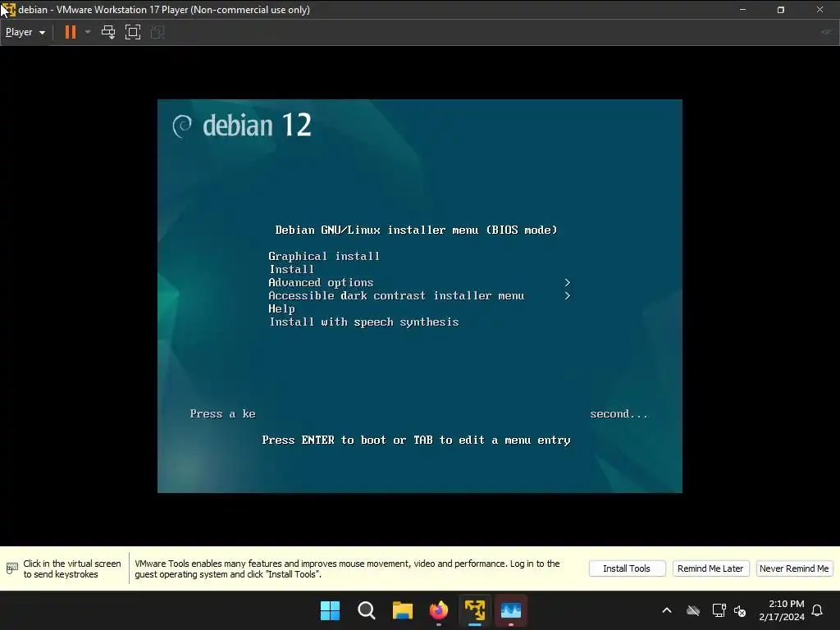The image size is (840, 630).
Task: Click the muted volume tray icon
Action: pyautogui.click(x=740, y=610)
